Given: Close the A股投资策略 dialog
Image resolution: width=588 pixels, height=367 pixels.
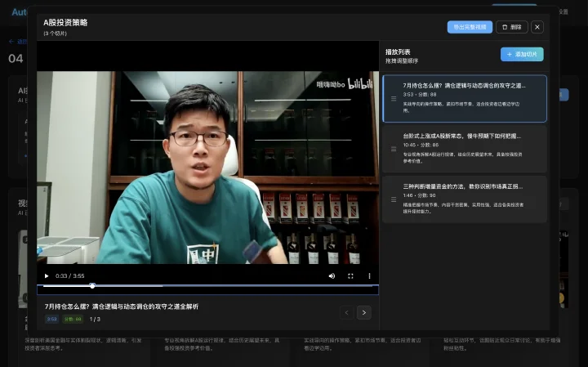Looking at the screenshot, I should [x=537, y=27].
